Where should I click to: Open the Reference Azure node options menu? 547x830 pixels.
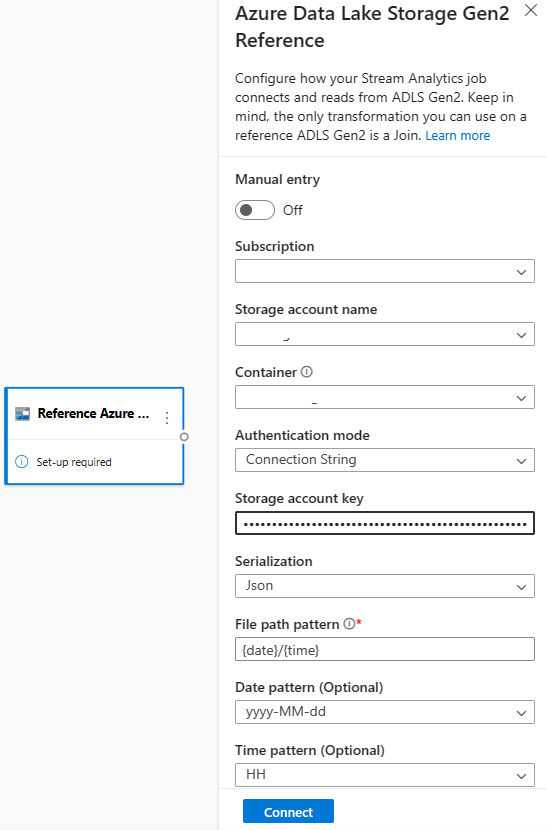click(x=167, y=418)
